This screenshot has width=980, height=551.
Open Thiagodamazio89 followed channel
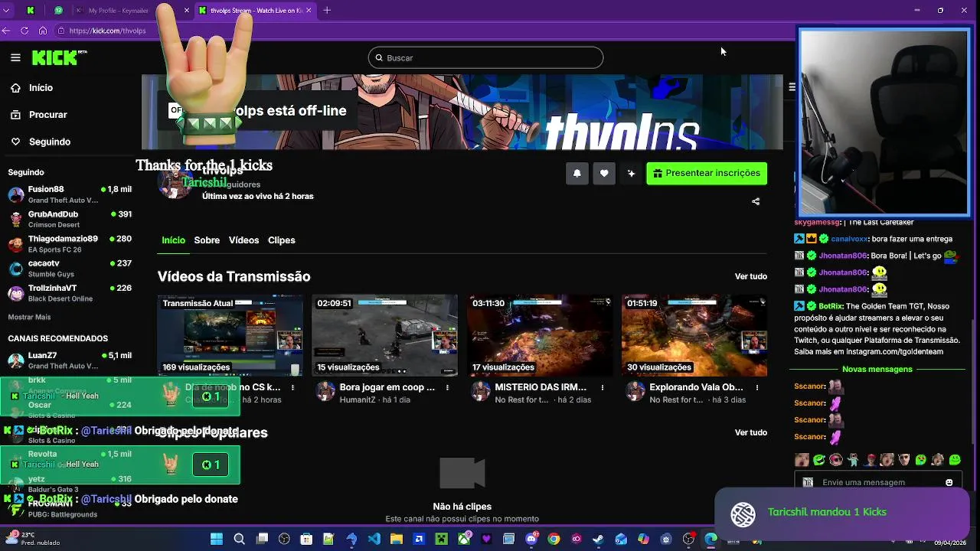(x=70, y=244)
